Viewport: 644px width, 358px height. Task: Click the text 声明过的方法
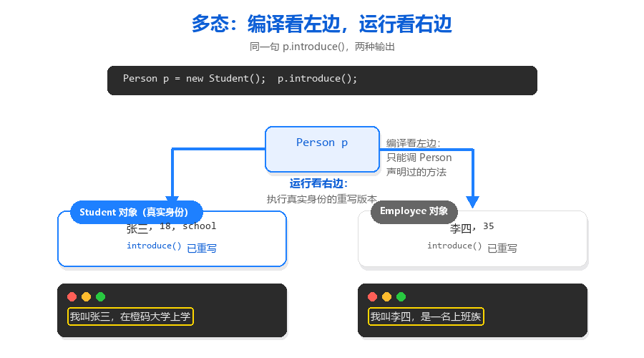point(416,172)
